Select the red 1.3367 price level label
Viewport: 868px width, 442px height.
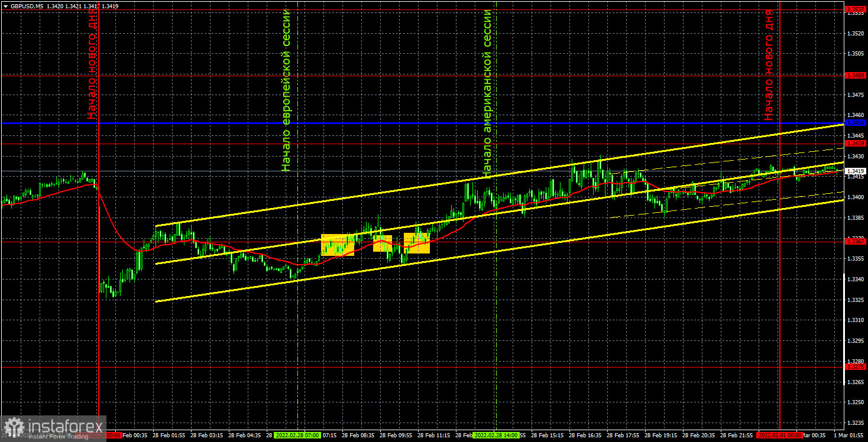point(856,241)
